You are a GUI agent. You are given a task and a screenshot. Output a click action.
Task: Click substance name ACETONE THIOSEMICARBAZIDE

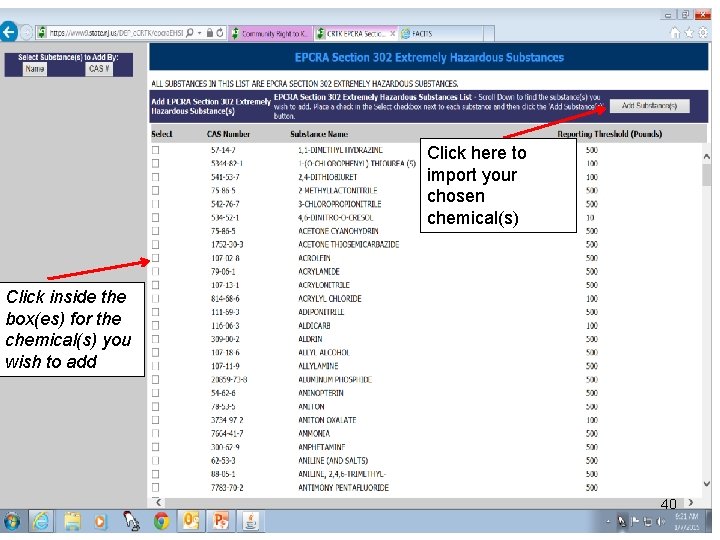pyautogui.click(x=349, y=244)
